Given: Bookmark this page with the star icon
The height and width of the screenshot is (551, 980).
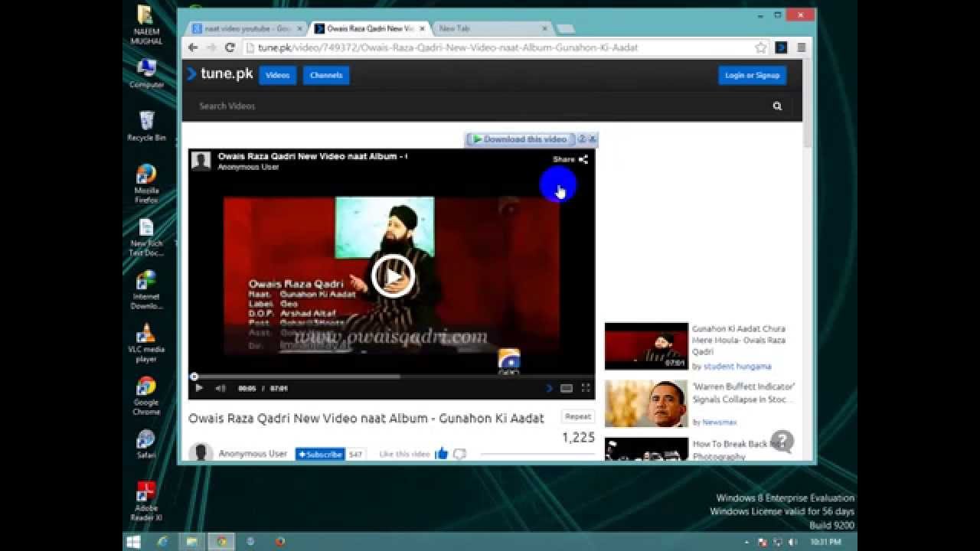Looking at the screenshot, I should 760,47.
